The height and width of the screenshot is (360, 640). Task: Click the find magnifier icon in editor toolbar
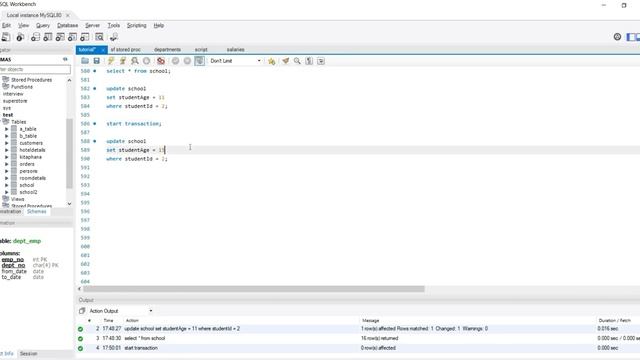(x=297, y=61)
